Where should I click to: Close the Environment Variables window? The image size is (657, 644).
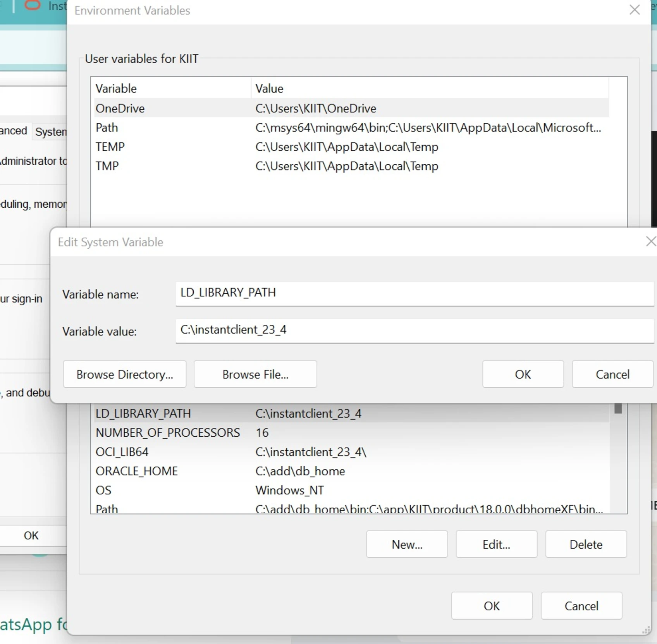click(635, 10)
